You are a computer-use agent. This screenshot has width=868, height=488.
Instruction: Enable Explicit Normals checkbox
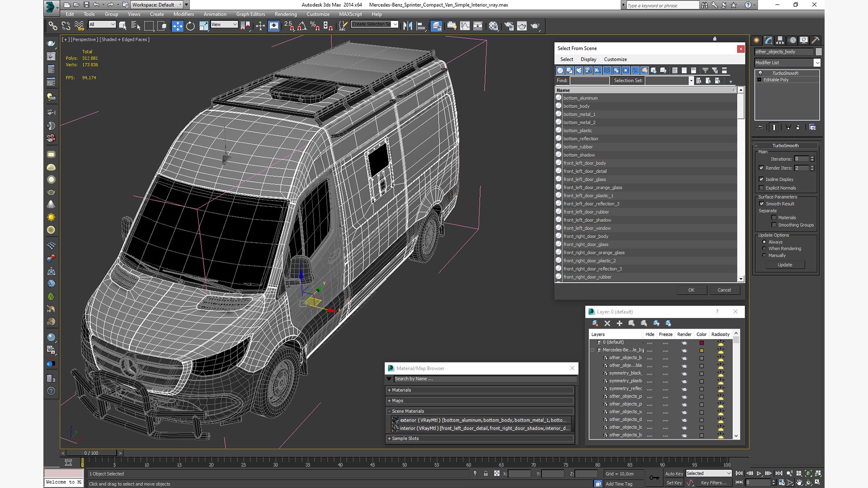(761, 188)
